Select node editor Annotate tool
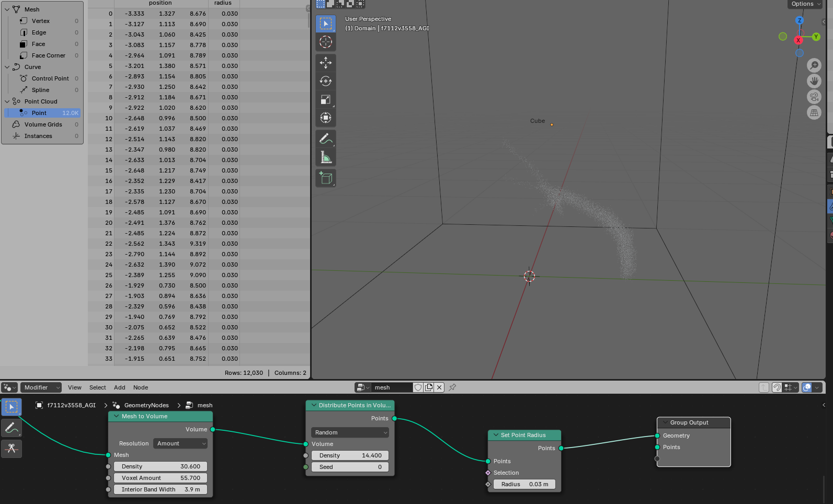Screen dimensions: 833x504 [x=12, y=428]
